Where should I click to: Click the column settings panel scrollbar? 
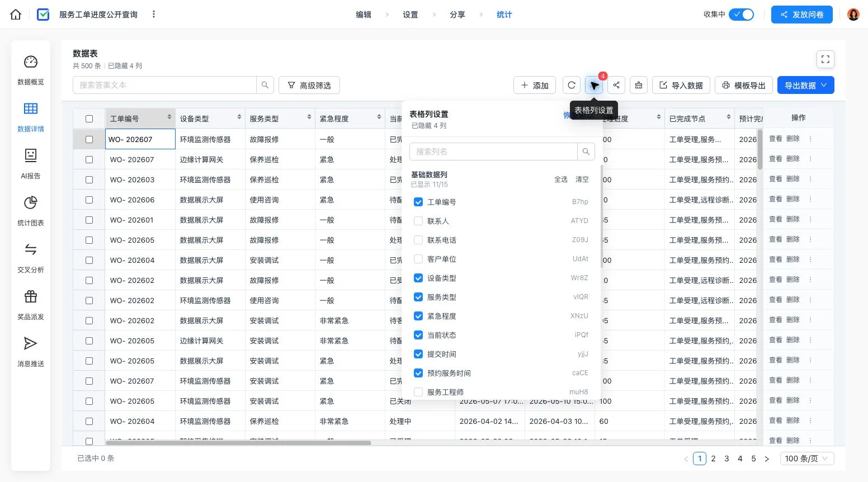[602, 215]
